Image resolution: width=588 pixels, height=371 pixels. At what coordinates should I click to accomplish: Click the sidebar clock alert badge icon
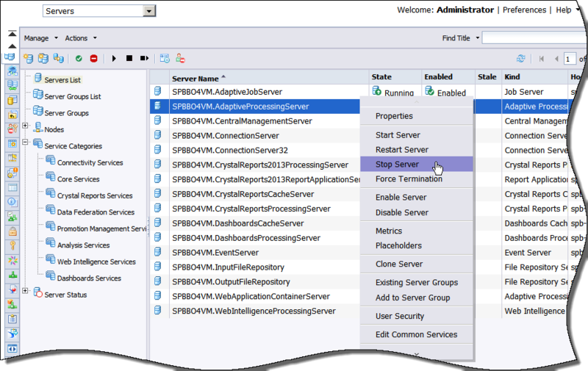pos(12,173)
